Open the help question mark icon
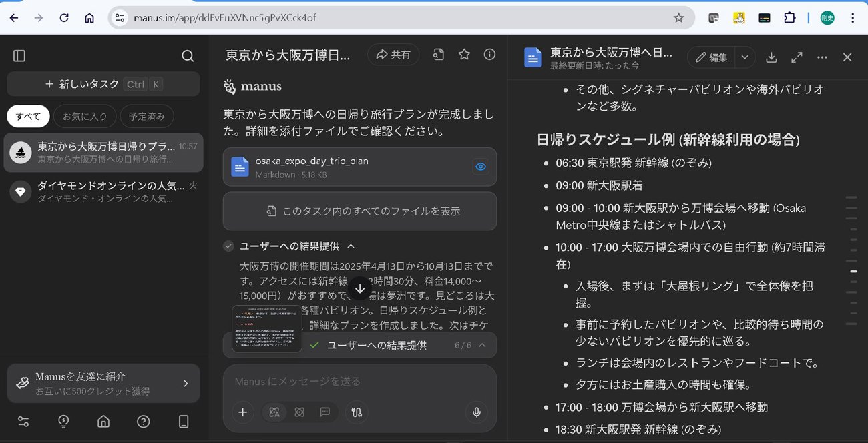The height and width of the screenshot is (443, 868). tap(144, 421)
